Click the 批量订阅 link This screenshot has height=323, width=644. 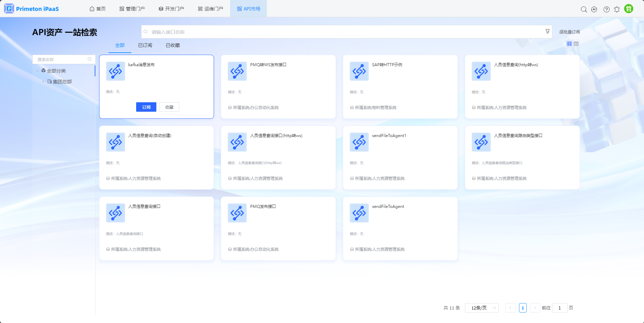pyautogui.click(x=570, y=32)
